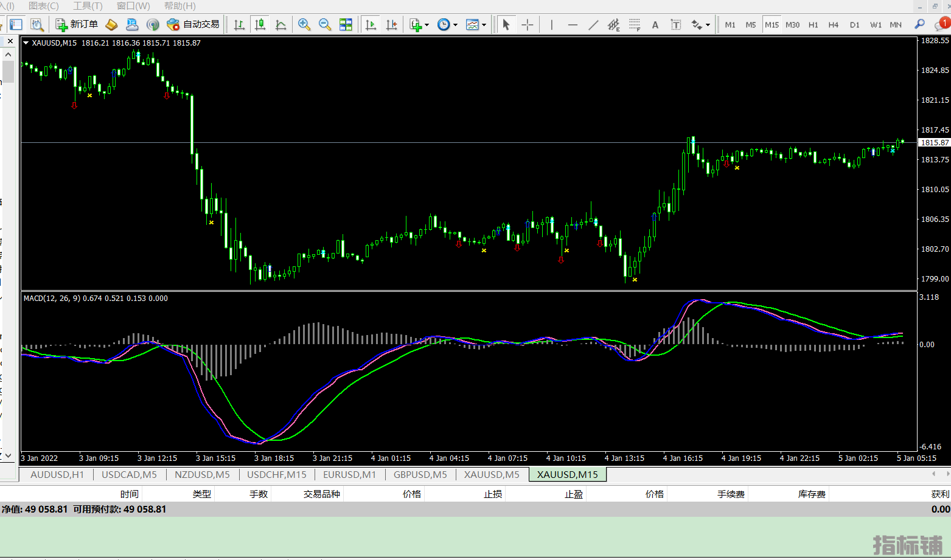Switch to USDCHF,M15 chart tab
The width and height of the screenshot is (951, 560).
tap(277, 474)
